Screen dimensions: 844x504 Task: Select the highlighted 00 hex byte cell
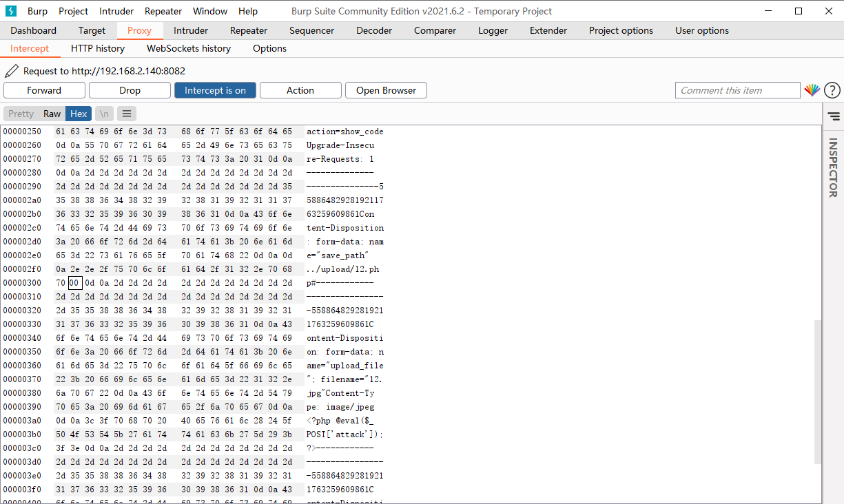[x=75, y=282]
